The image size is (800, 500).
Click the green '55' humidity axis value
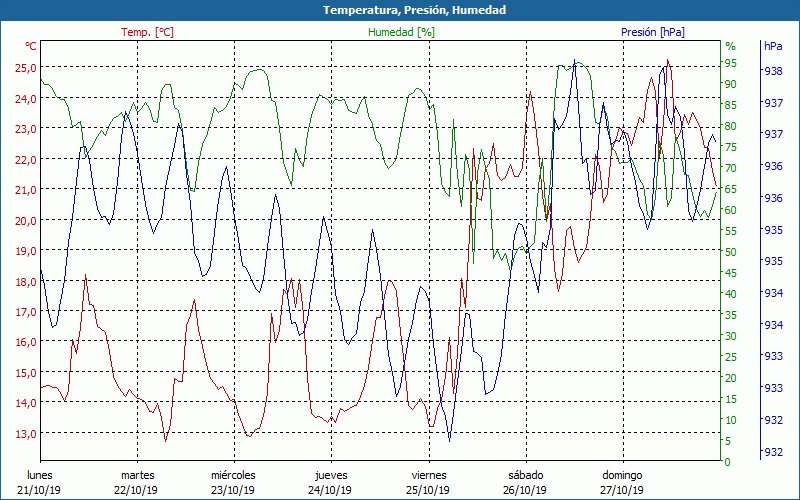731,231
